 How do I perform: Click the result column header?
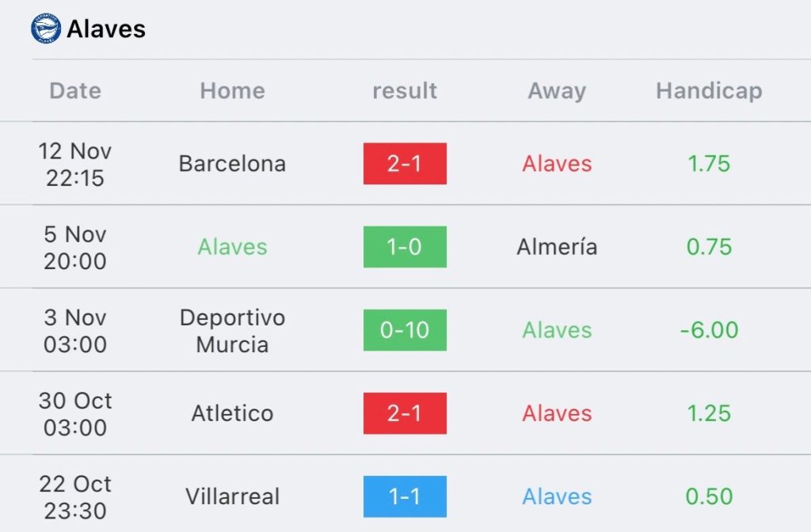click(405, 91)
